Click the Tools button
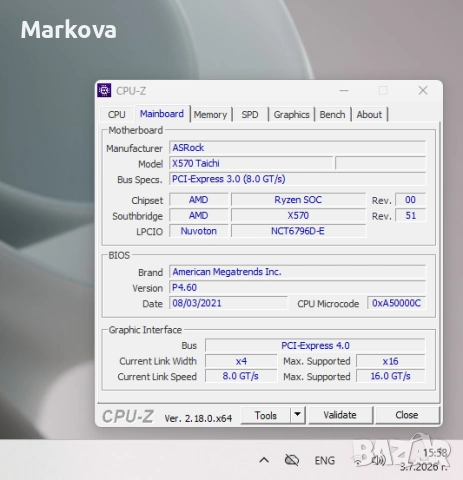 266,415
